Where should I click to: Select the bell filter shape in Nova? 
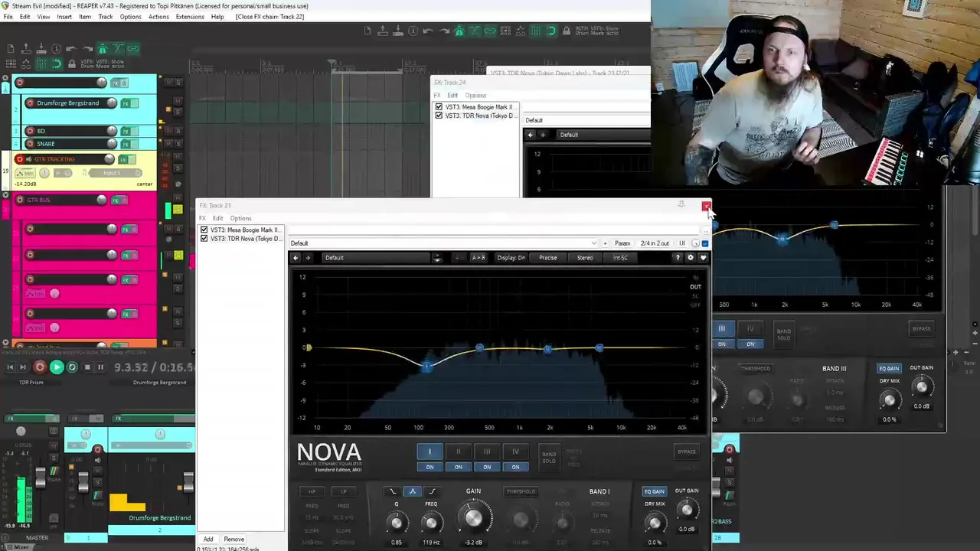point(413,491)
